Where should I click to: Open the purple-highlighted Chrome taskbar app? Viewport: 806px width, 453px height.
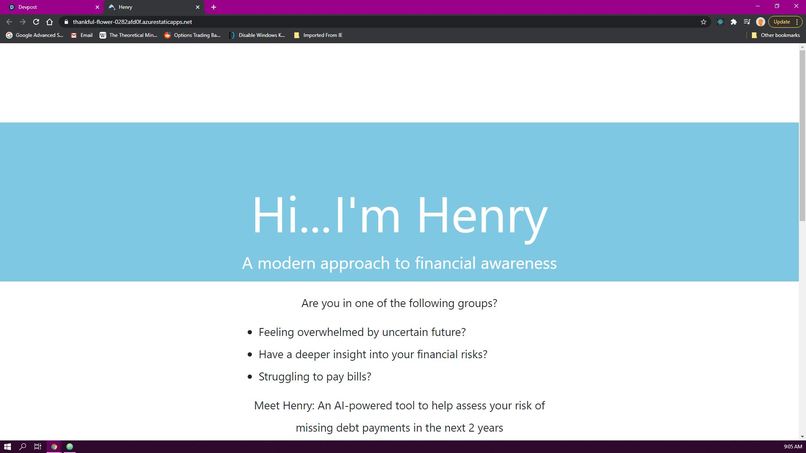click(x=54, y=447)
